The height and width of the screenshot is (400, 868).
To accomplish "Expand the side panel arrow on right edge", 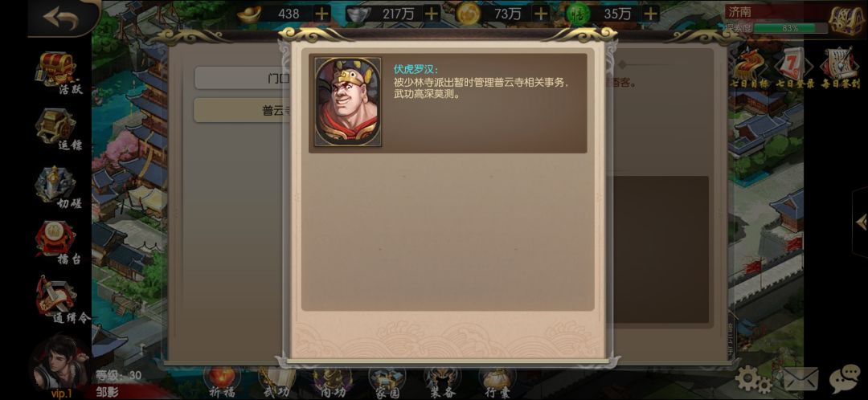I will (861, 222).
